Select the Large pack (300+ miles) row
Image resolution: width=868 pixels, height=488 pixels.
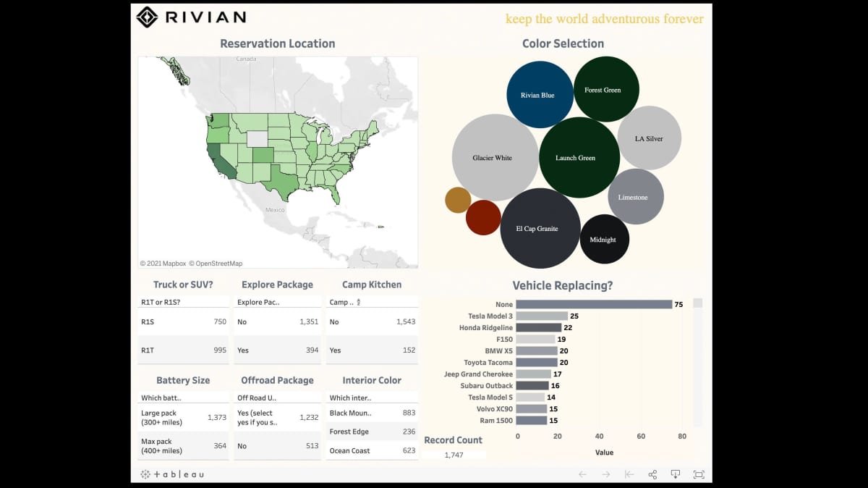184,418
